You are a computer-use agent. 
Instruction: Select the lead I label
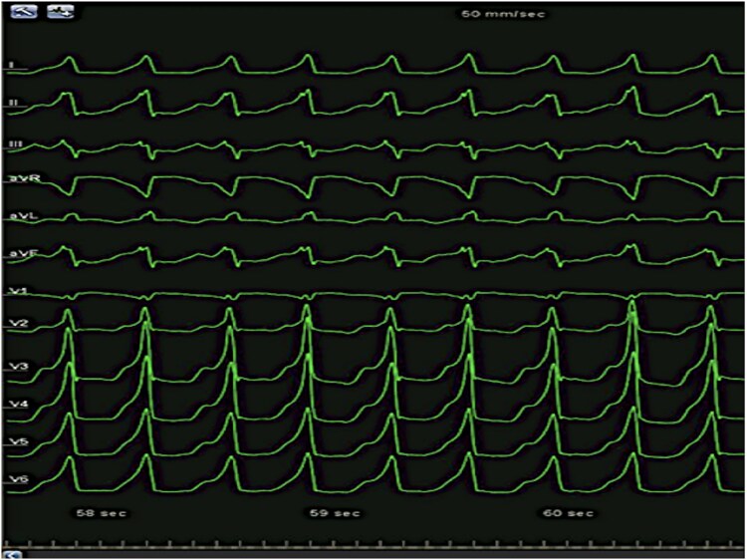tap(11, 66)
